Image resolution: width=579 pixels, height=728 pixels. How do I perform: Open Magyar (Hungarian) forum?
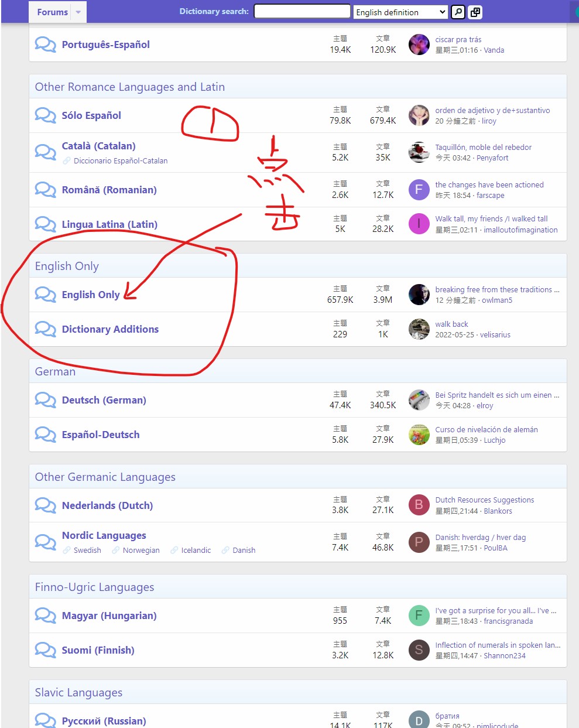coord(109,616)
